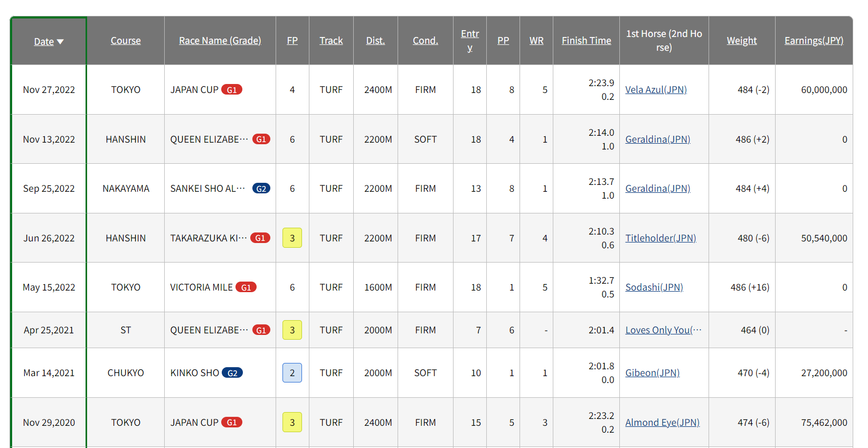Open Titleholder(JPN) horse link

point(661,238)
